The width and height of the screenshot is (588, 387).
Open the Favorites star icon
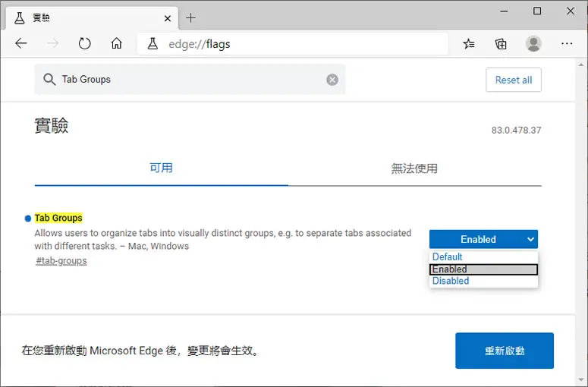pyautogui.click(x=469, y=44)
